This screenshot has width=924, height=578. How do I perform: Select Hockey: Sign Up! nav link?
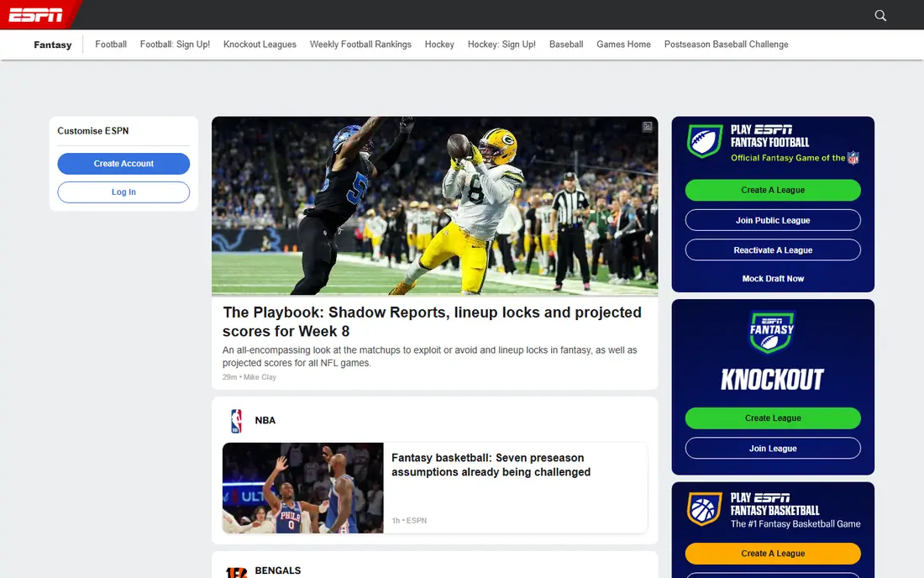(x=501, y=45)
